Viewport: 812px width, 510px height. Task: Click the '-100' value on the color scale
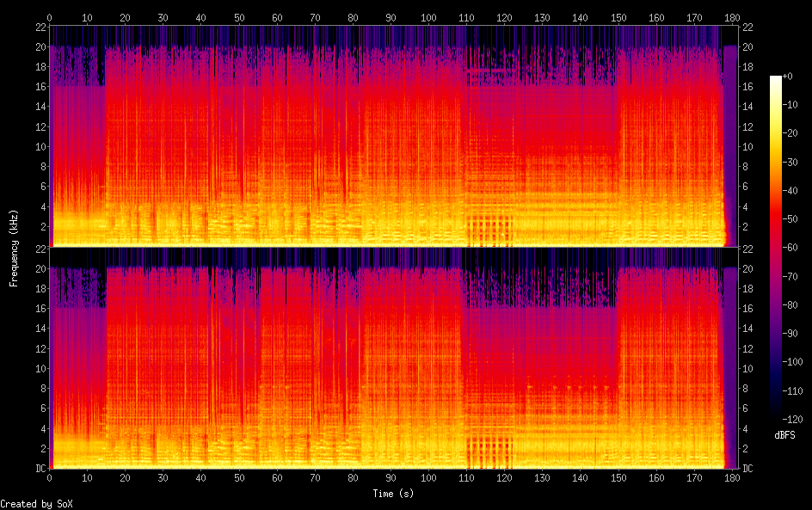792,362
